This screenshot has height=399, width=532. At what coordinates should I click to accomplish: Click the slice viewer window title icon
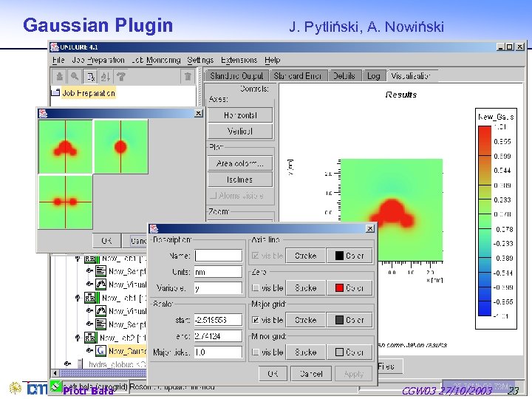click(43, 113)
